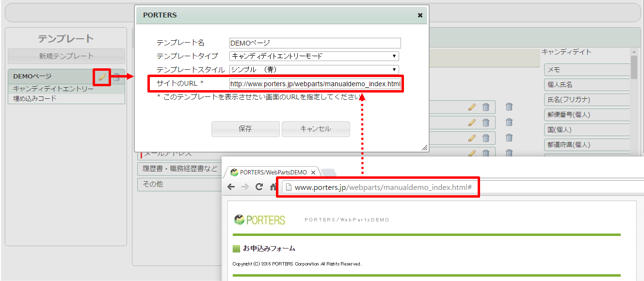Click the キャンディデイト column heading

click(x=566, y=52)
